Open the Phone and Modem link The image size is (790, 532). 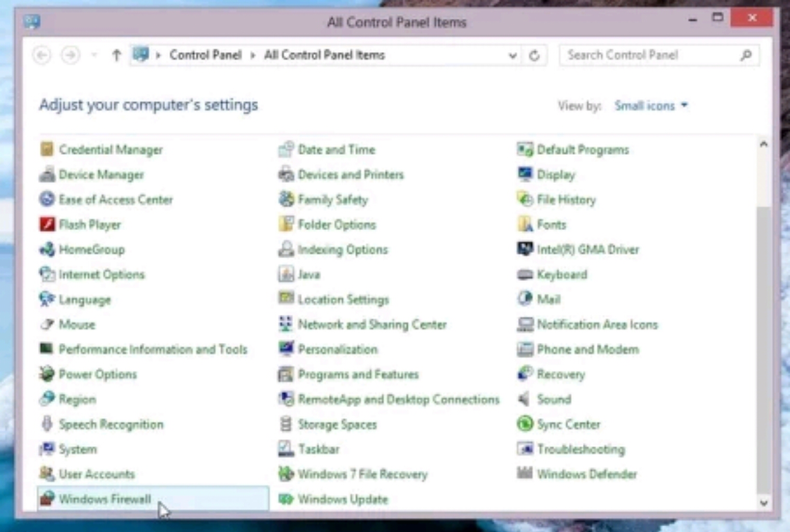[588, 349]
